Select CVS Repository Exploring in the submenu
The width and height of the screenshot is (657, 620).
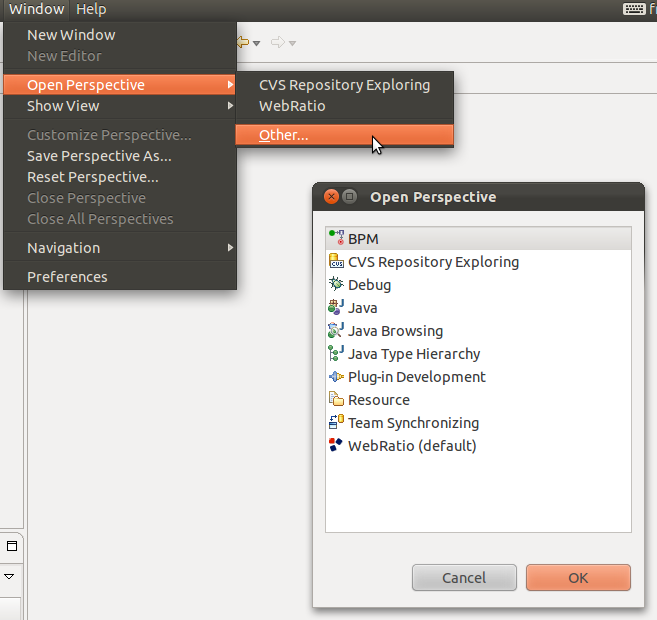(344, 85)
